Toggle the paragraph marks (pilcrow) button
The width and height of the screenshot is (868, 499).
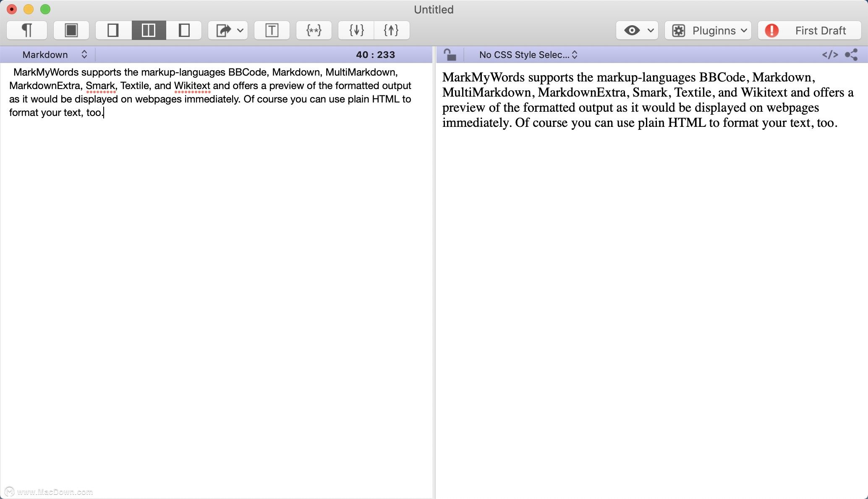27,30
